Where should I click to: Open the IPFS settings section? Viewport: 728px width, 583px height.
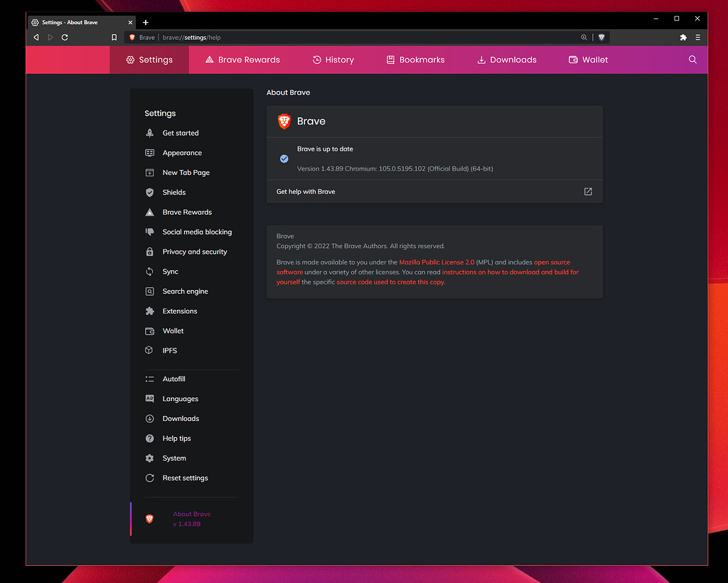[x=169, y=350]
